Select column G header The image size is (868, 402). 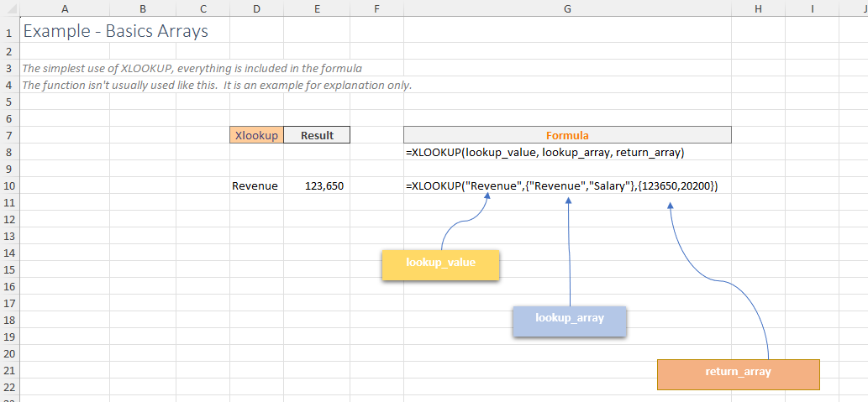(x=567, y=8)
